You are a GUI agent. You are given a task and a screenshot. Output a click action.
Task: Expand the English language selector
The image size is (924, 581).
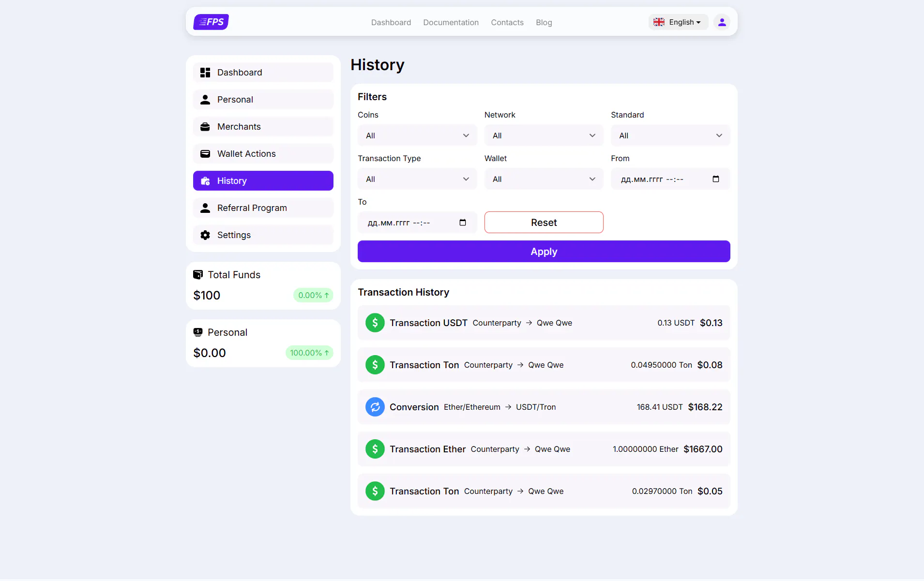678,22
